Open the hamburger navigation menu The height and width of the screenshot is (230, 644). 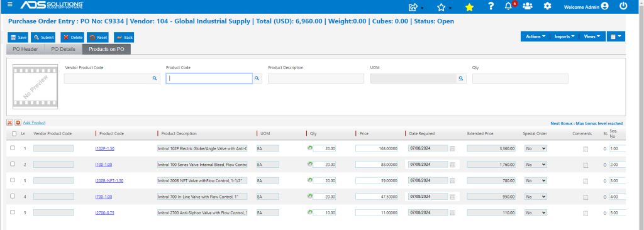(10, 4)
